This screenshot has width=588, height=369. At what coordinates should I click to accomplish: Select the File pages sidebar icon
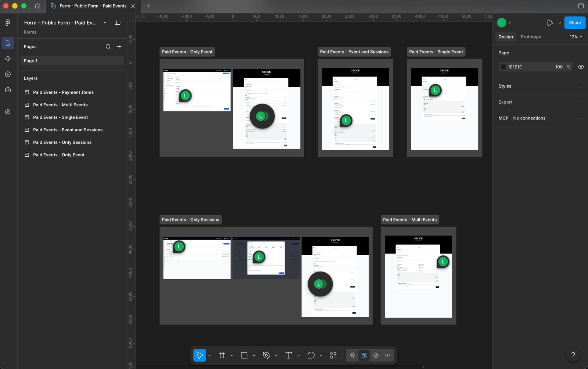[8, 43]
